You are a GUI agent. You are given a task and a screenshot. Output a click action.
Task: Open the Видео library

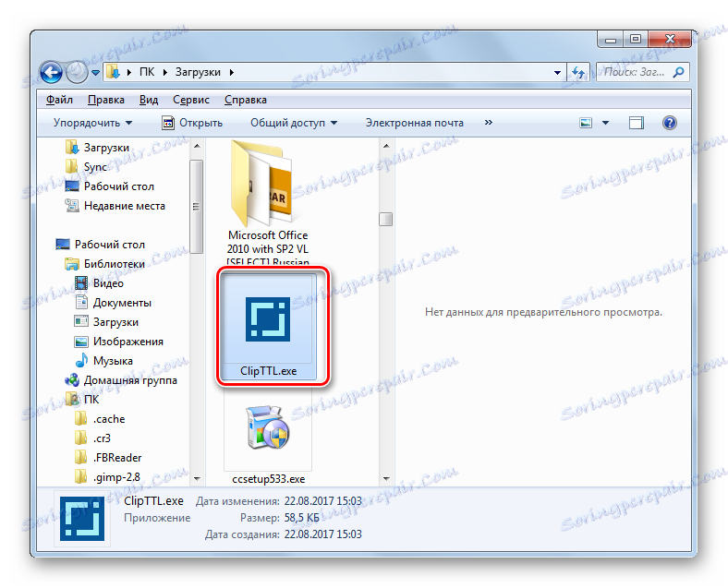(x=108, y=283)
